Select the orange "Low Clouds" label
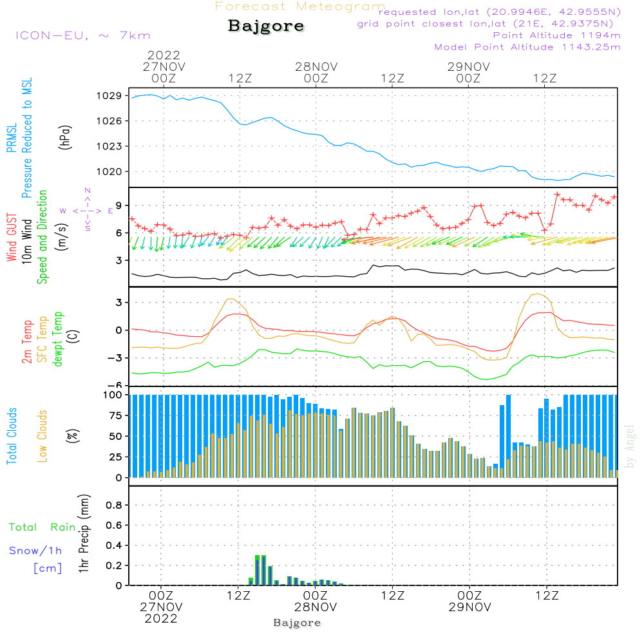Image resolution: width=644 pixels, height=644 pixels. click(43, 436)
